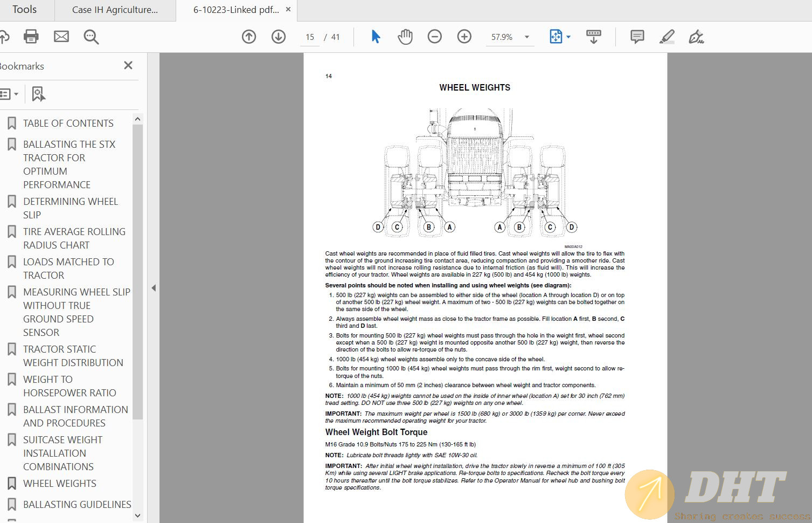Click the Wheel Weight Bolt Torque heading
The image size is (812, 523).
pos(376,432)
